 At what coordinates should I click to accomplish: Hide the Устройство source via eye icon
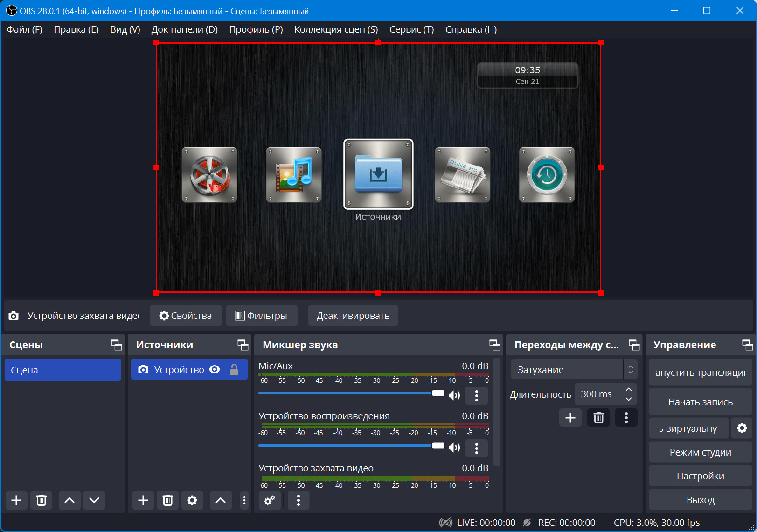(x=215, y=370)
